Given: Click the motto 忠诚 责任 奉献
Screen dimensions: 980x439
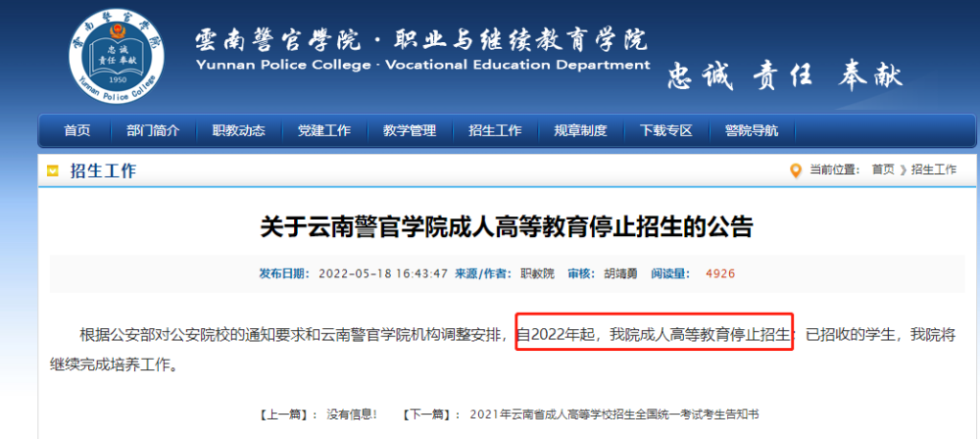Looking at the screenshot, I should (x=785, y=75).
